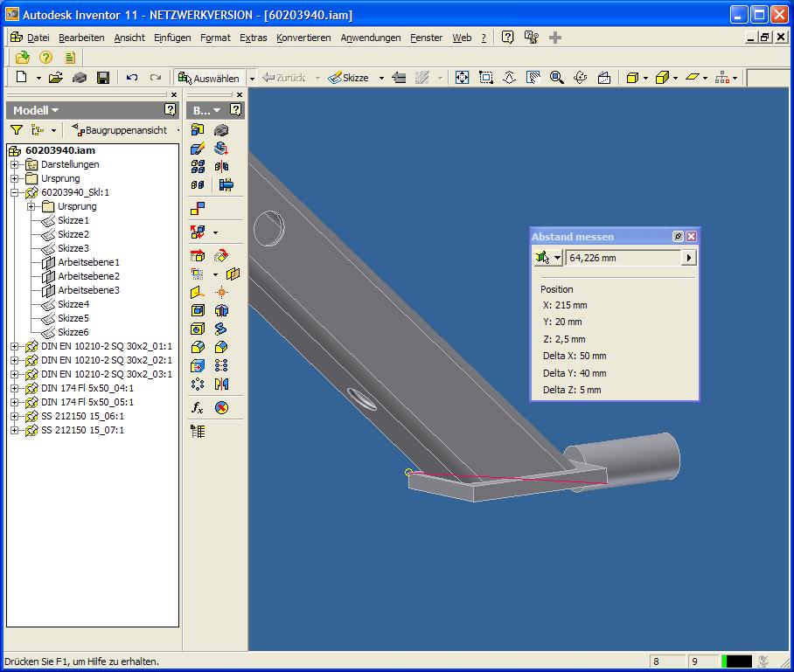The width and height of the screenshot is (794, 672).
Task: Click the 64,226 mm measurement field
Action: pos(623,258)
